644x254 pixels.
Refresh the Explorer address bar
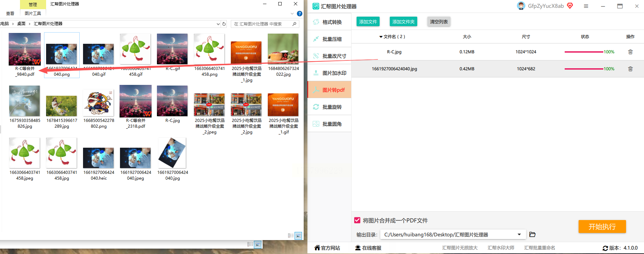point(224,24)
